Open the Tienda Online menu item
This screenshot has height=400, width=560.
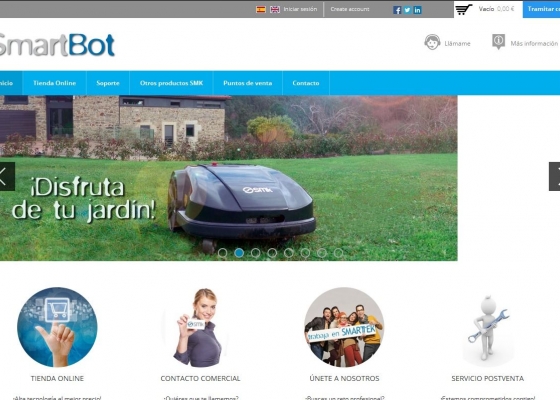(x=54, y=83)
